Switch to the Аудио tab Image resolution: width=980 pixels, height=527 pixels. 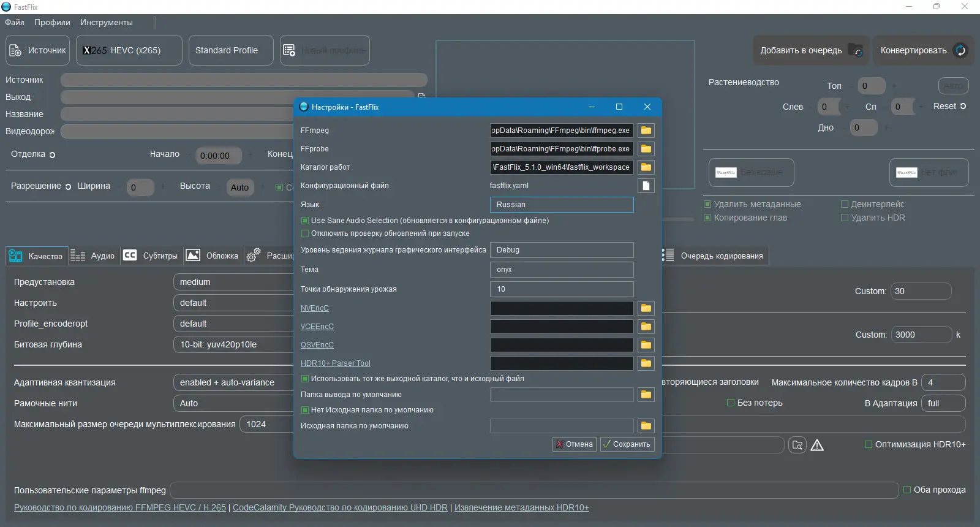pos(93,256)
